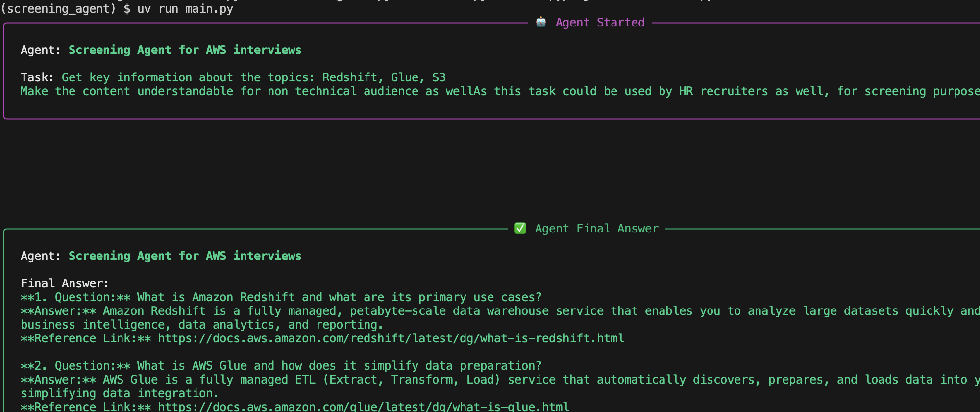Screen dimensions: 980x412
Task: Click the green checkmark icon beside Agent Final Answer
Action: (x=520, y=228)
